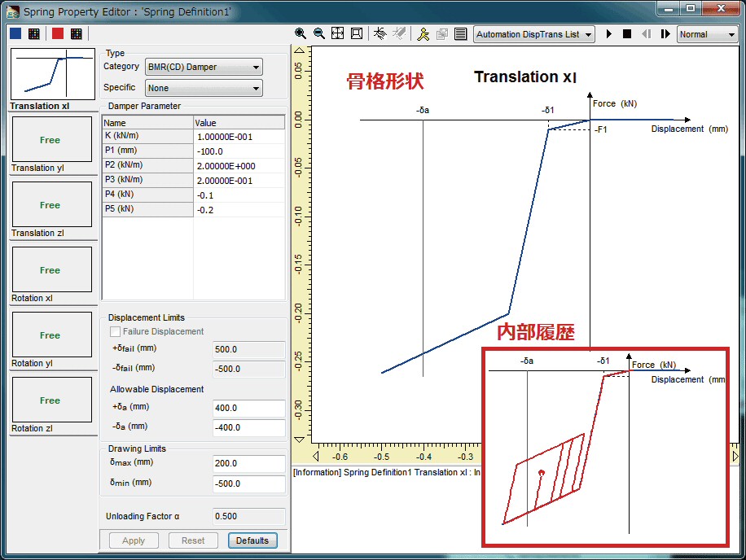This screenshot has height=560, width=746.
Task: Click the vertical axis down arrow
Action: coord(299,440)
